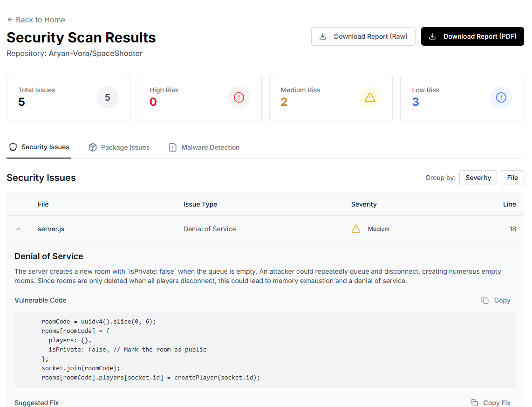Screen dimensions: 532x407
Task: Click the Copy Fix button
Action: [x=491, y=403]
